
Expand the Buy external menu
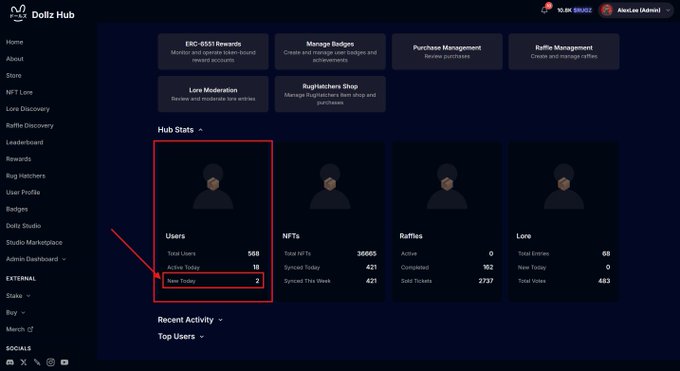16,312
